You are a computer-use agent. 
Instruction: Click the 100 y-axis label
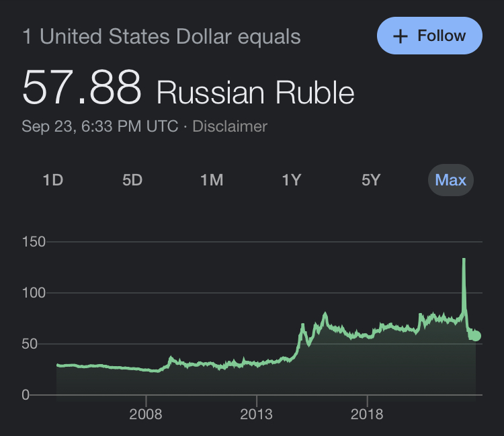pyautogui.click(x=34, y=293)
